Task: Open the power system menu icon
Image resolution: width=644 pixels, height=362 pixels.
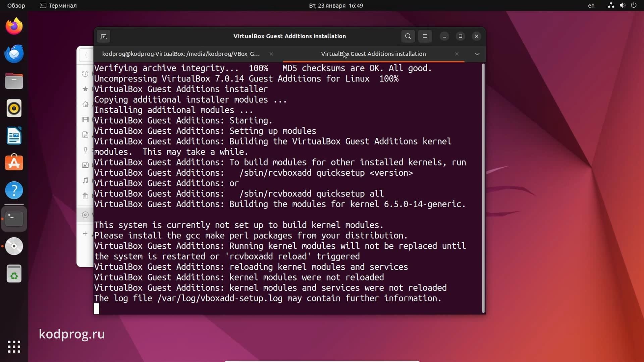Action: [634, 5]
